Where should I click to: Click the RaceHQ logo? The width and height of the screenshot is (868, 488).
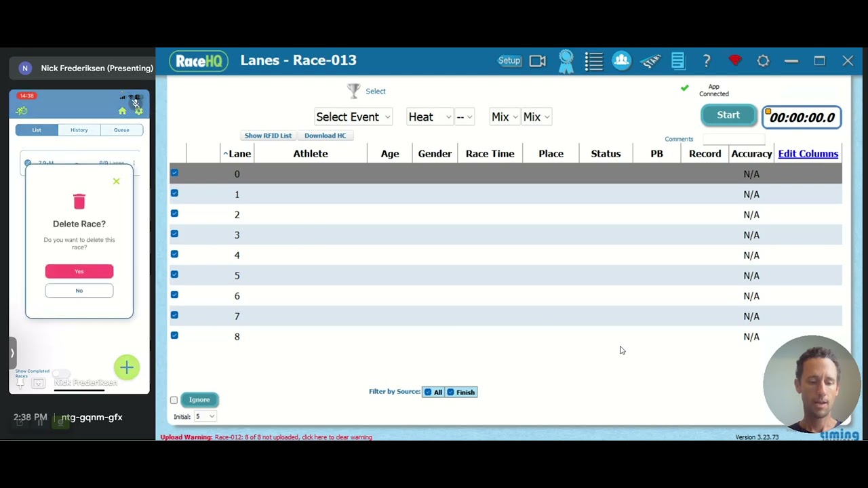pos(199,60)
